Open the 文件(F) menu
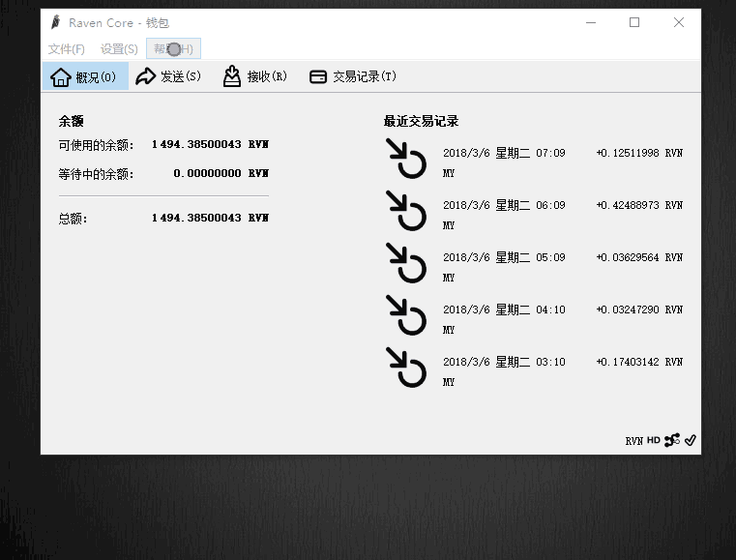Image resolution: width=736 pixels, height=560 pixels. click(x=66, y=48)
